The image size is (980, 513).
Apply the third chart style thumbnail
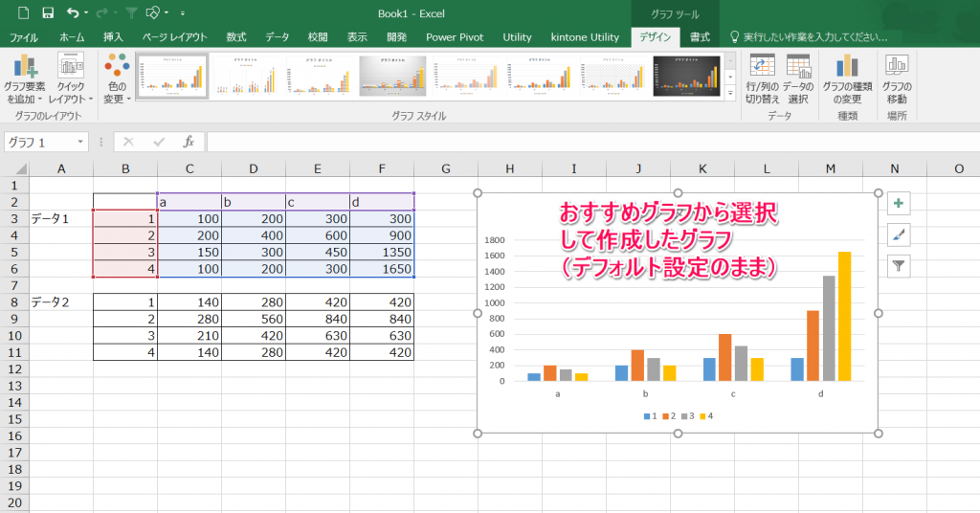[320, 77]
